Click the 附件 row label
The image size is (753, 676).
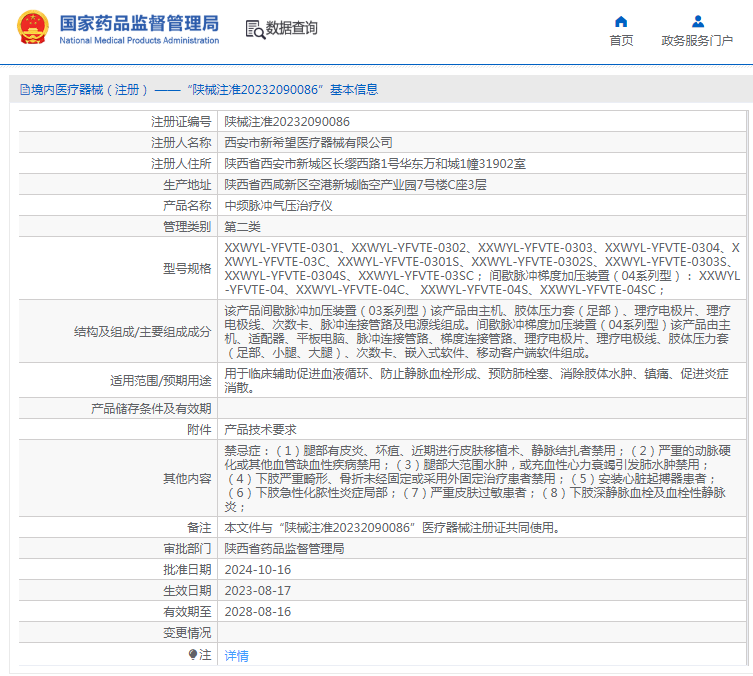click(199, 430)
